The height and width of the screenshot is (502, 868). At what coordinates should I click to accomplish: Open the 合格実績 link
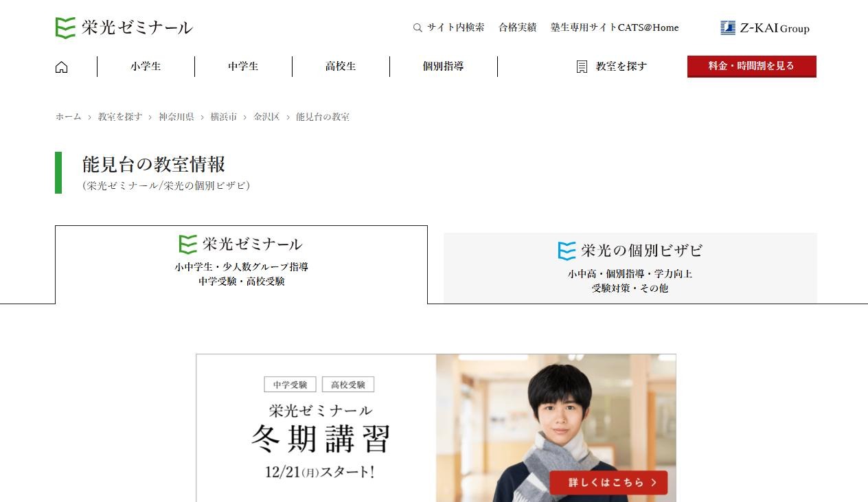pos(518,27)
